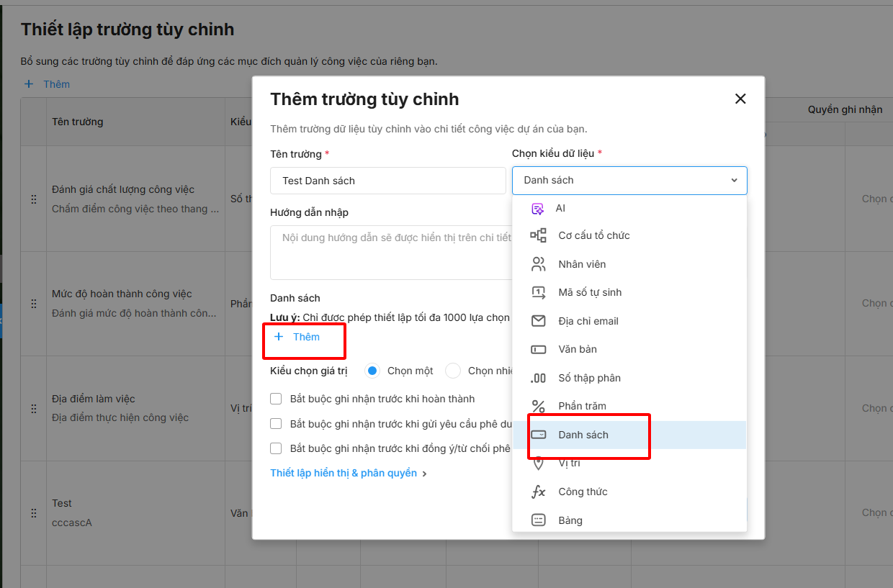Enable Bắt buộc ghi nhận trước khi gửi yêu cầu
893x588 pixels.
(x=276, y=424)
